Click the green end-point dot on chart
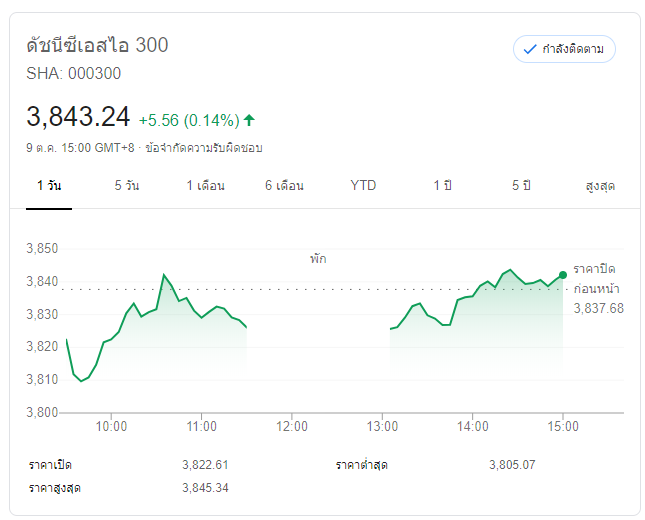The width and height of the screenshot is (645, 520). (563, 275)
